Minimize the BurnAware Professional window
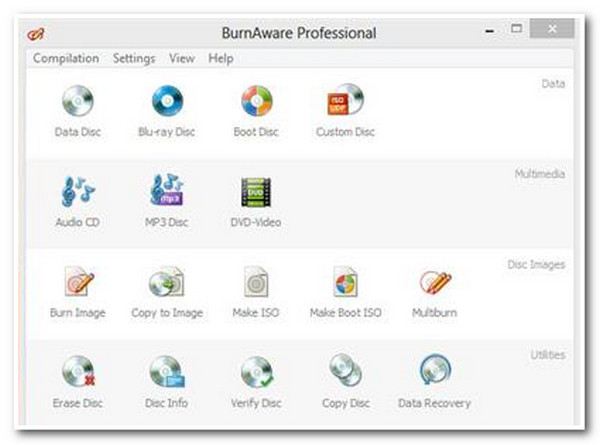600x445 pixels. [x=489, y=30]
